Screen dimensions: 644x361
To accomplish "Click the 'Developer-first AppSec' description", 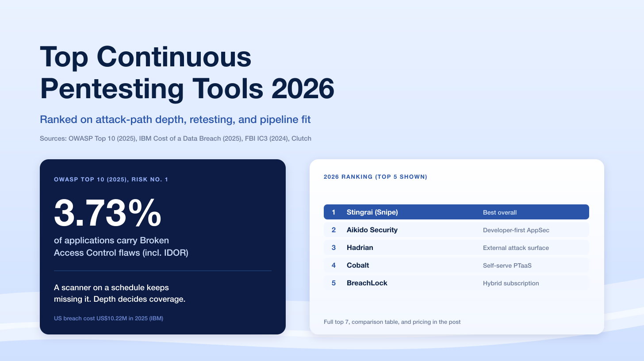I will click(516, 230).
